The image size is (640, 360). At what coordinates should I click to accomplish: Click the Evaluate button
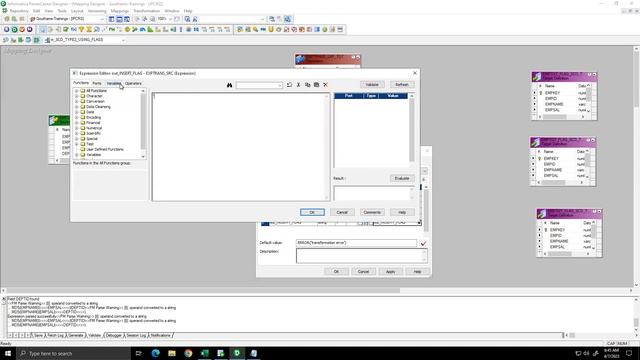[402, 178]
